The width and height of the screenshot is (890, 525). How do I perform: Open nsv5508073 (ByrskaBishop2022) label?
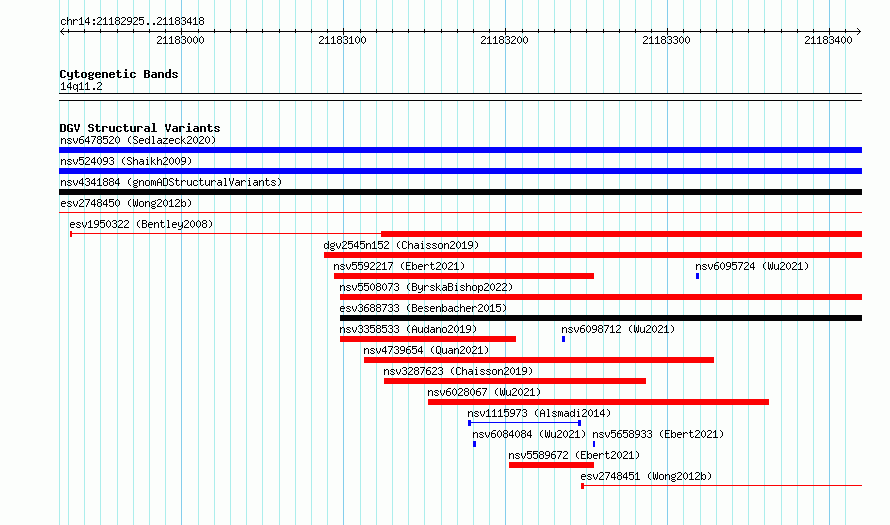[426, 287]
